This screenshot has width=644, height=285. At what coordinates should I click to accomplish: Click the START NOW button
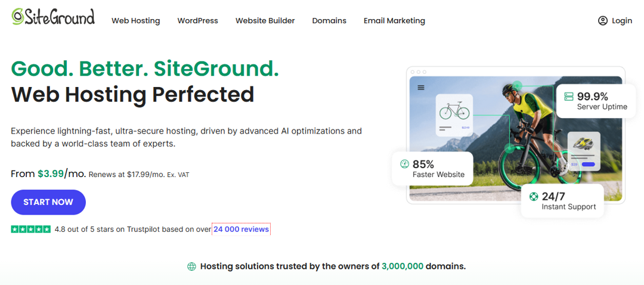[x=48, y=202]
